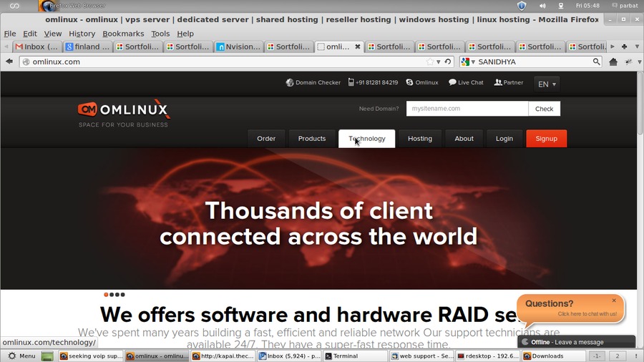The height and width of the screenshot is (362, 644).
Task: Click the Hosting nav button
Action: click(420, 139)
